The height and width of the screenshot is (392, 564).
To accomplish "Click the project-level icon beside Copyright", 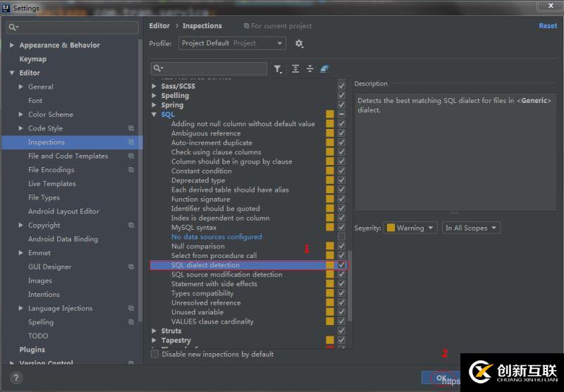I will pos(131,225).
